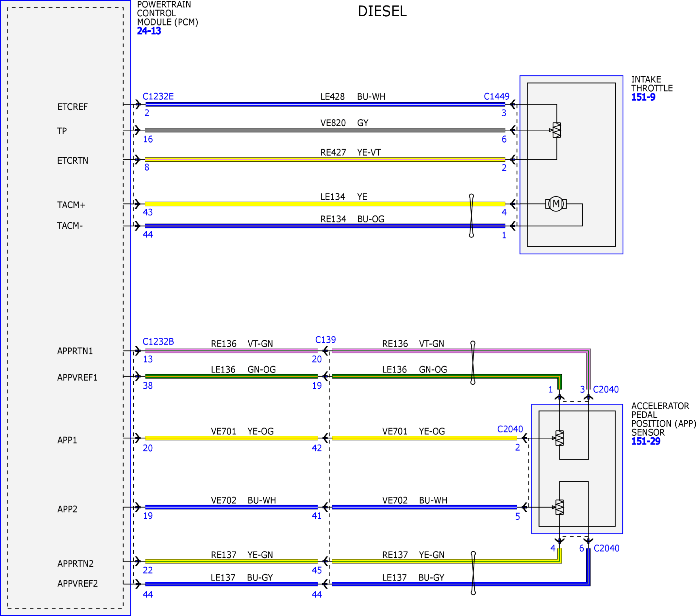Click the VE820 GY wire label
Image resolution: width=696 pixels, height=616 pixels.
click(x=344, y=123)
